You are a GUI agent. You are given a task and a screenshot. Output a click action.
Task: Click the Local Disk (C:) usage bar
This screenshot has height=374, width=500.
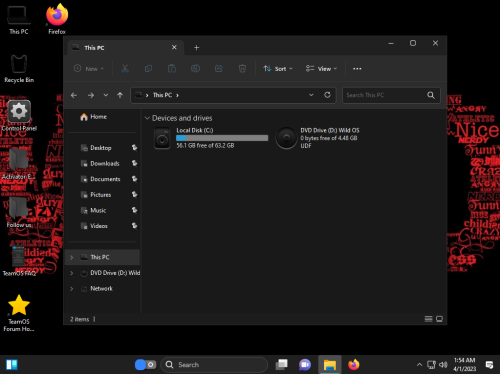tap(222, 138)
